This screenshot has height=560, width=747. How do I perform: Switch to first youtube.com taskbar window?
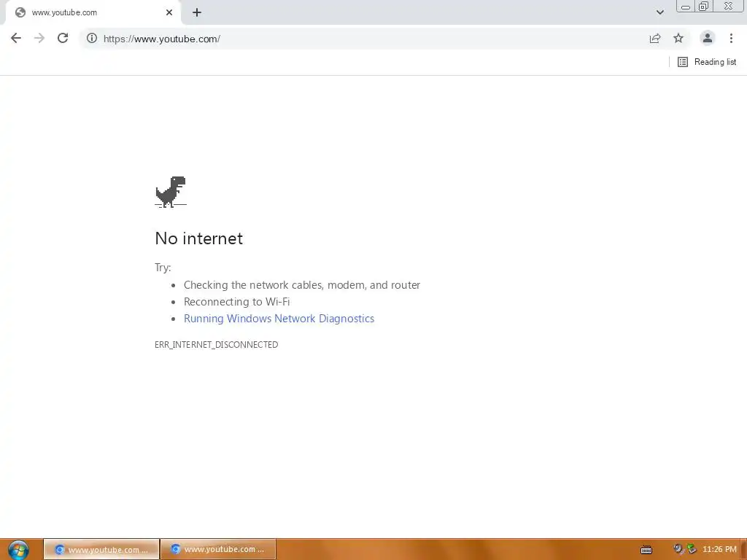[101, 550]
